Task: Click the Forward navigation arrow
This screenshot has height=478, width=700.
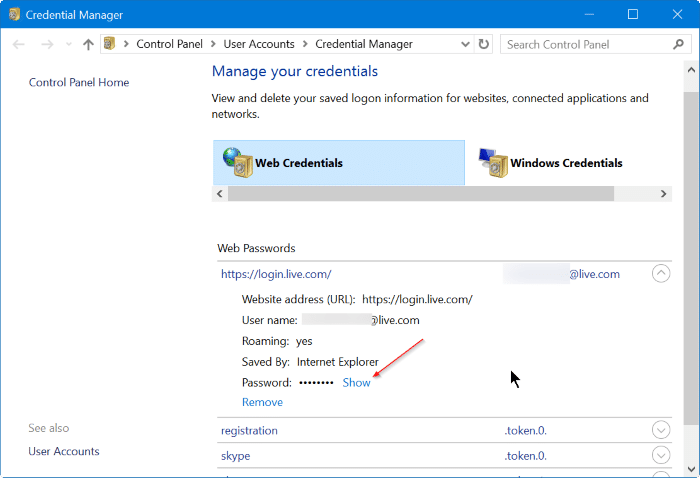Action: click(x=47, y=44)
